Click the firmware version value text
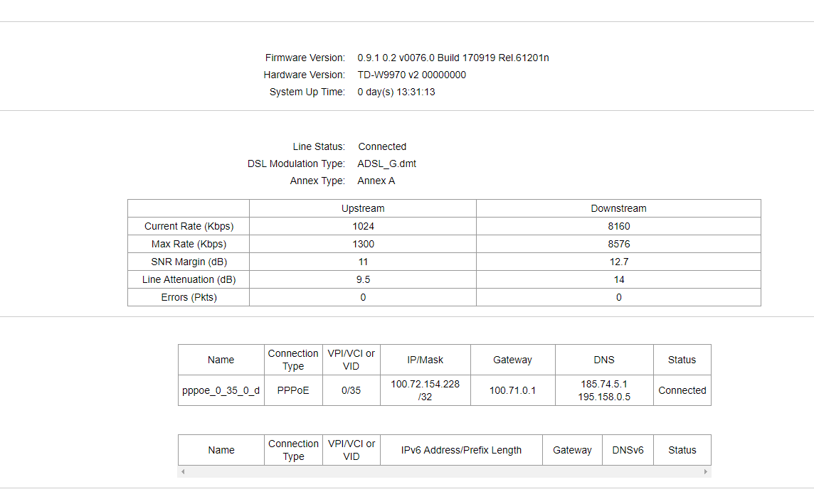The image size is (814, 504). click(453, 58)
